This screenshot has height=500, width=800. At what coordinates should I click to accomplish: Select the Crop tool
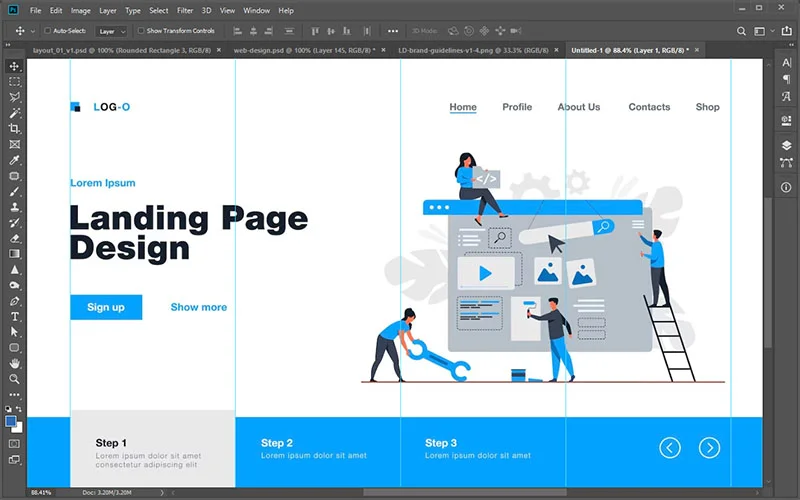(x=14, y=129)
